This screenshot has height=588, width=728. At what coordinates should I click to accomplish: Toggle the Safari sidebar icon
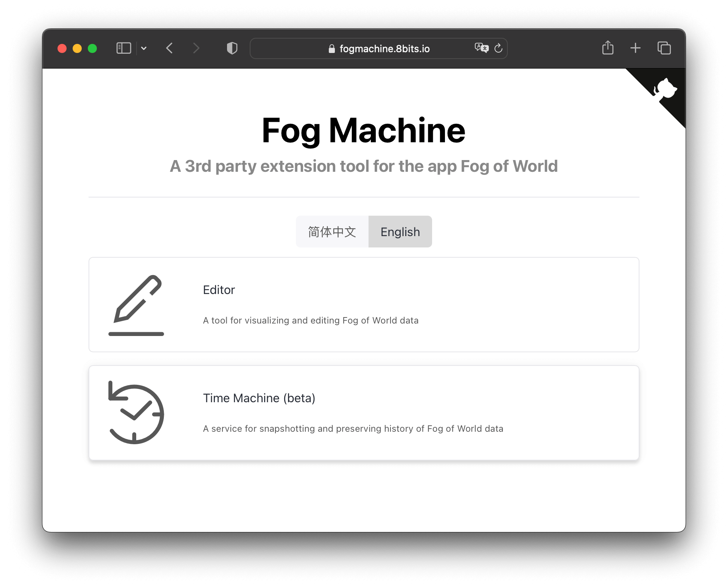click(124, 48)
